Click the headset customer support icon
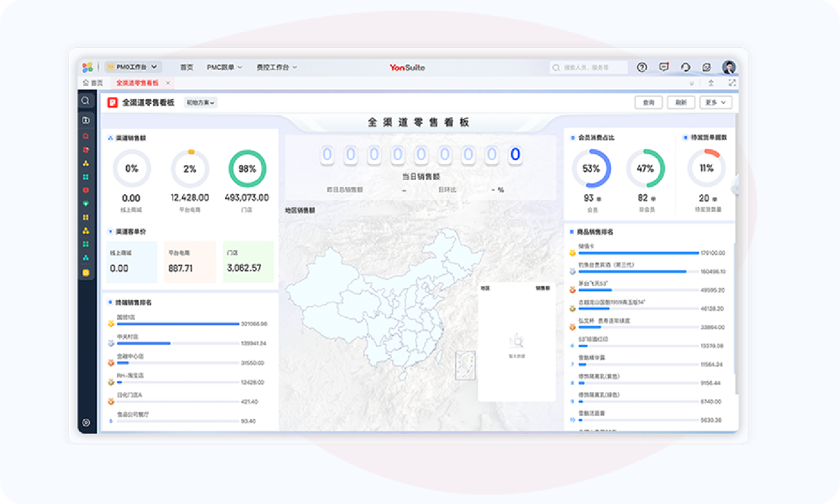 (x=685, y=68)
